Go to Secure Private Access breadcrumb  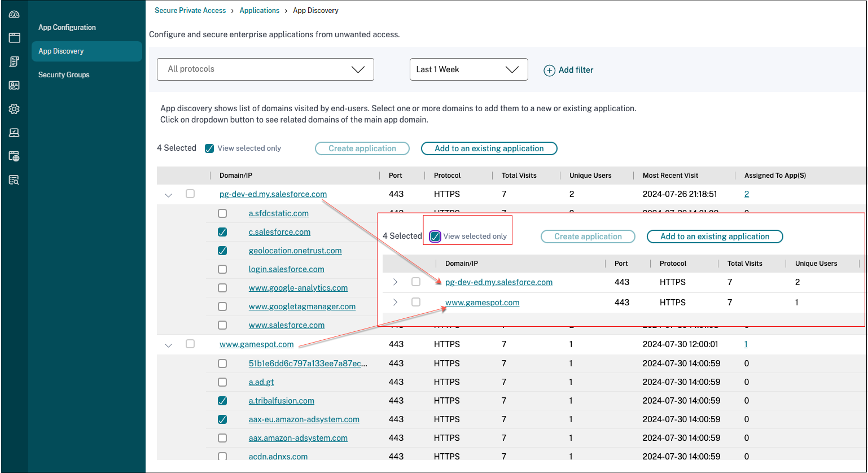click(x=190, y=10)
